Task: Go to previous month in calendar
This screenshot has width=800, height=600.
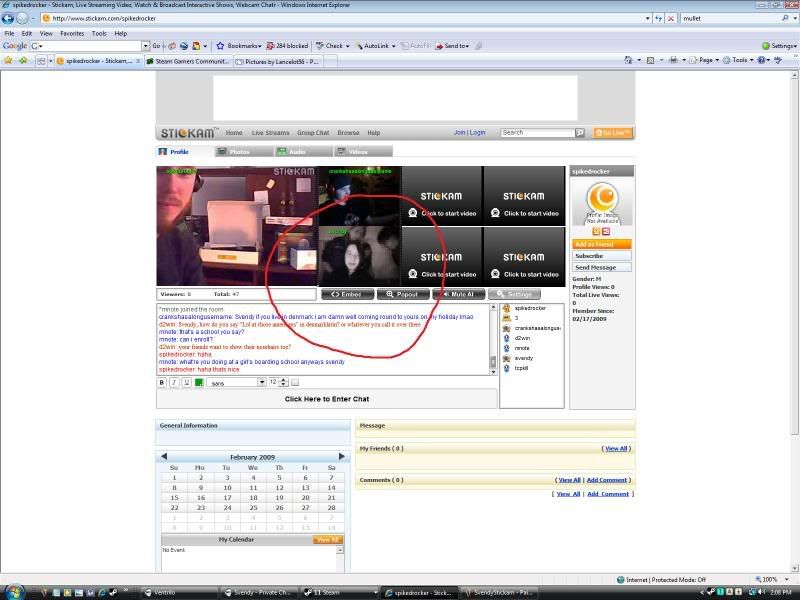Action: pyautogui.click(x=164, y=456)
